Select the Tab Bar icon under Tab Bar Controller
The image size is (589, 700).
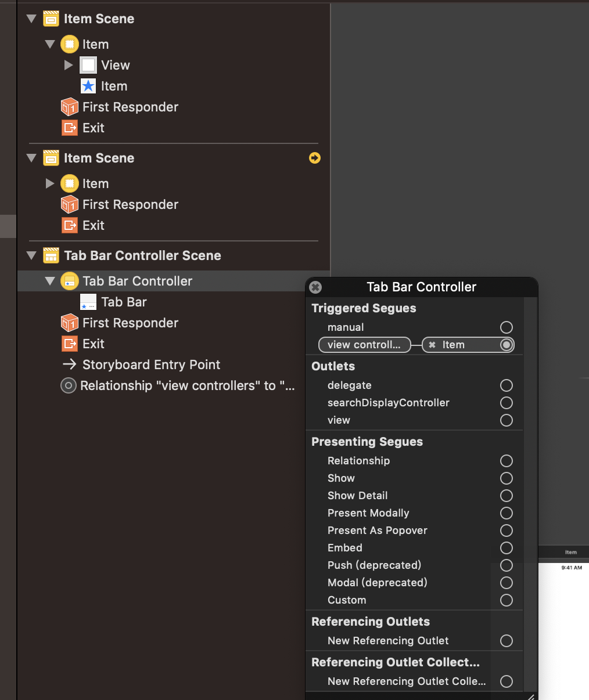pyautogui.click(x=88, y=302)
